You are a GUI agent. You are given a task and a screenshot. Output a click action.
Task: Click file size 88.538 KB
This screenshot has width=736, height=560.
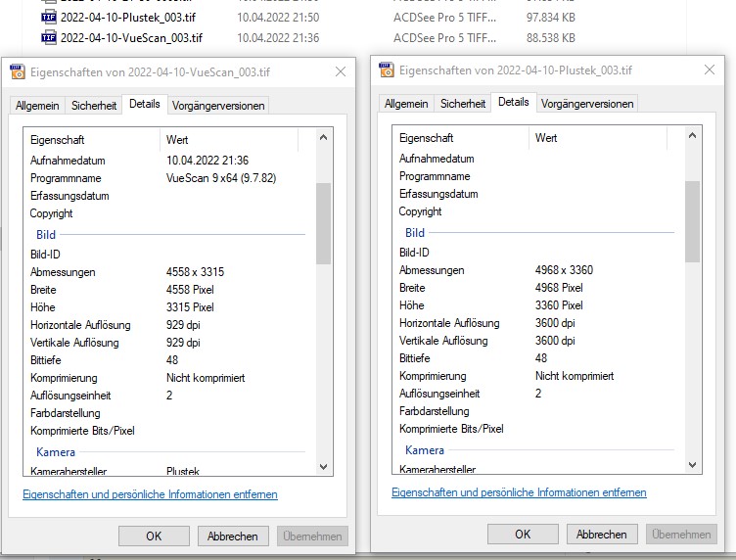click(x=551, y=37)
